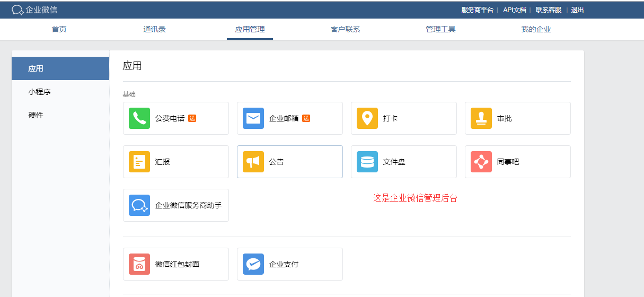644x297 pixels.
Task: Switch to the 通讯录 tab
Action: (x=155, y=29)
